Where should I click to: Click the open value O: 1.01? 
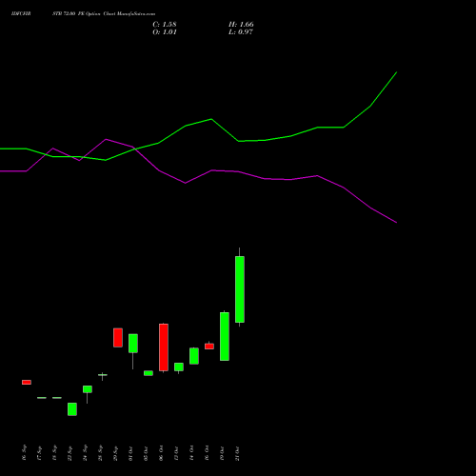click(x=165, y=32)
